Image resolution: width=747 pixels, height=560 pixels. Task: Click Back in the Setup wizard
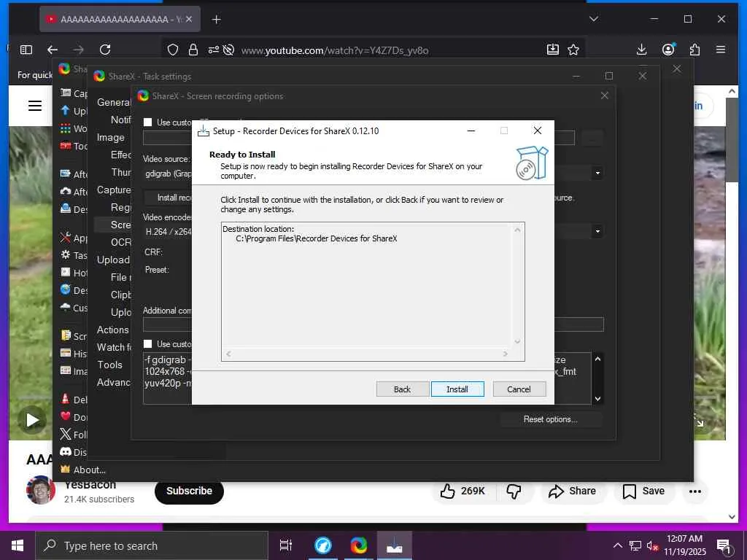[x=402, y=389]
